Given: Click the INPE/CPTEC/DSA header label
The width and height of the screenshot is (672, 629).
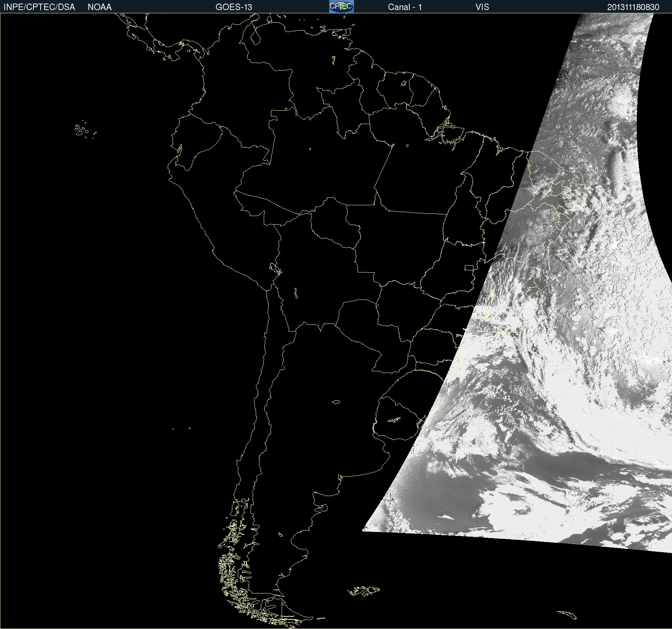Looking at the screenshot, I should (x=39, y=7).
